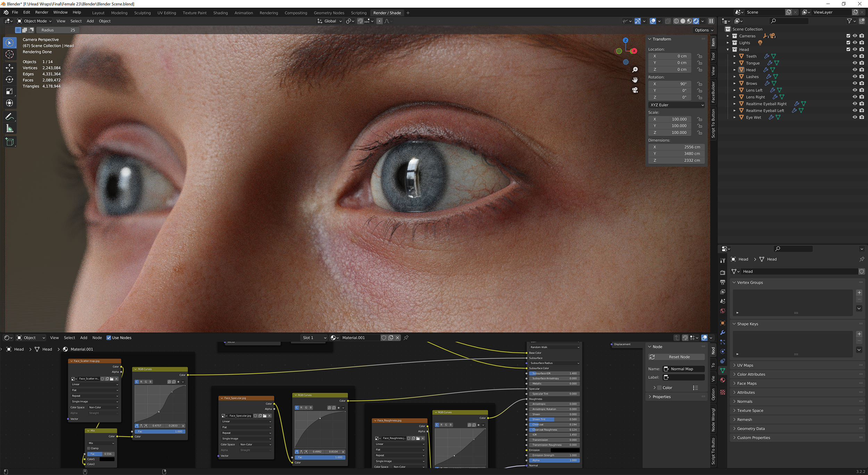868x475 pixels.
Task: Switch to wireframe viewport shading
Action: [x=676, y=21]
